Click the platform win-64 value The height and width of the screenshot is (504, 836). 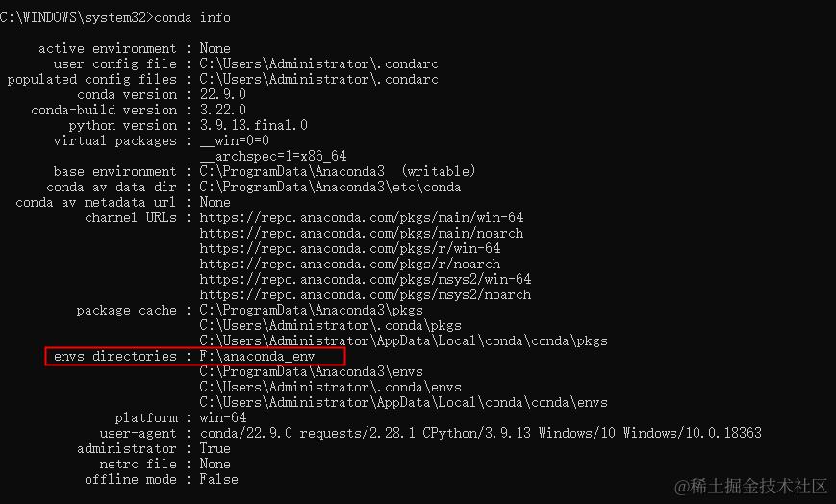tap(223, 417)
